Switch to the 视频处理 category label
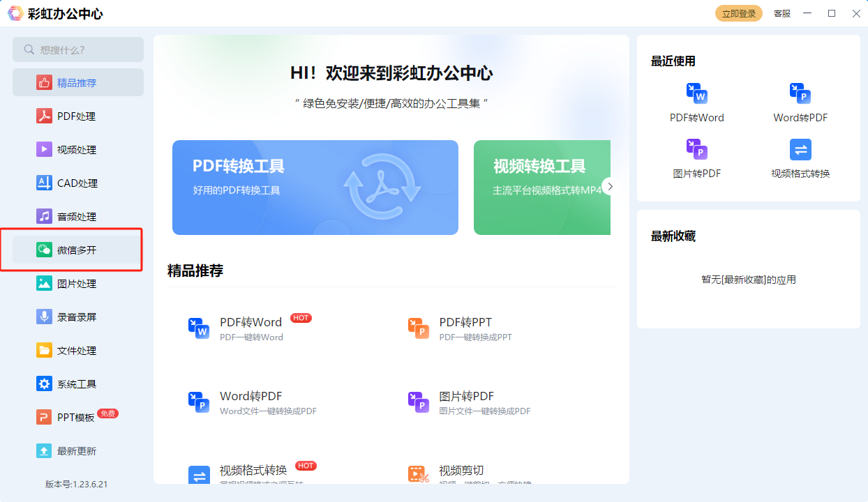The height and width of the screenshot is (502, 868). coord(77,150)
